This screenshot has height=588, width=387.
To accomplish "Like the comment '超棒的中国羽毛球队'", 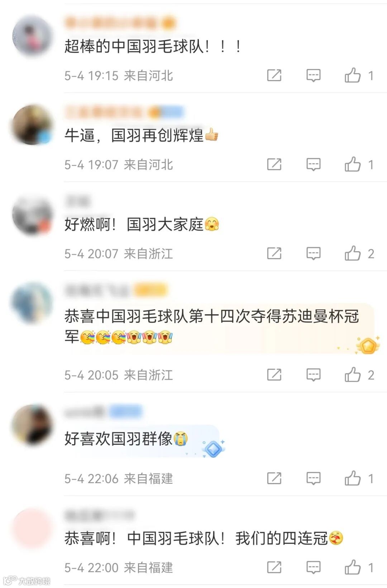I will [x=353, y=76].
